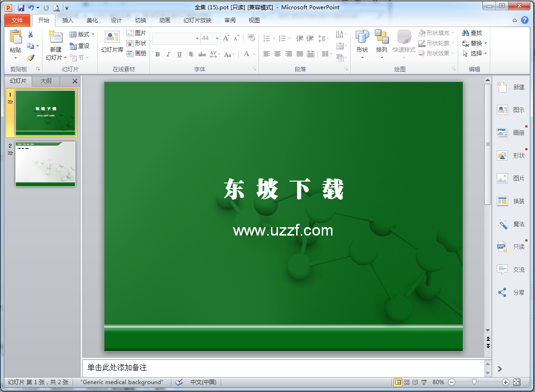The width and height of the screenshot is (535, 392).
Task: Click the Cut scissors icon
Action: point(30,34)
